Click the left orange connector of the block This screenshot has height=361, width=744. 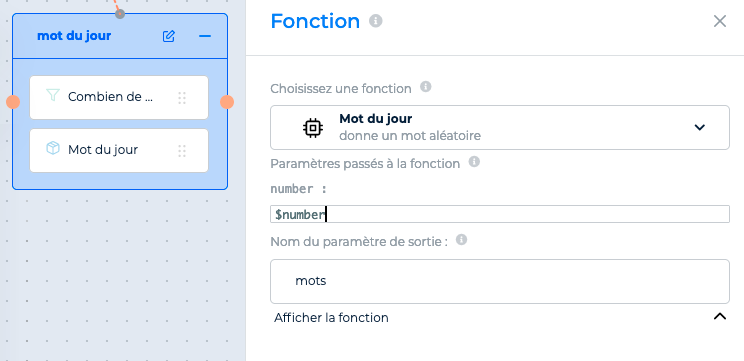(13, 102)
